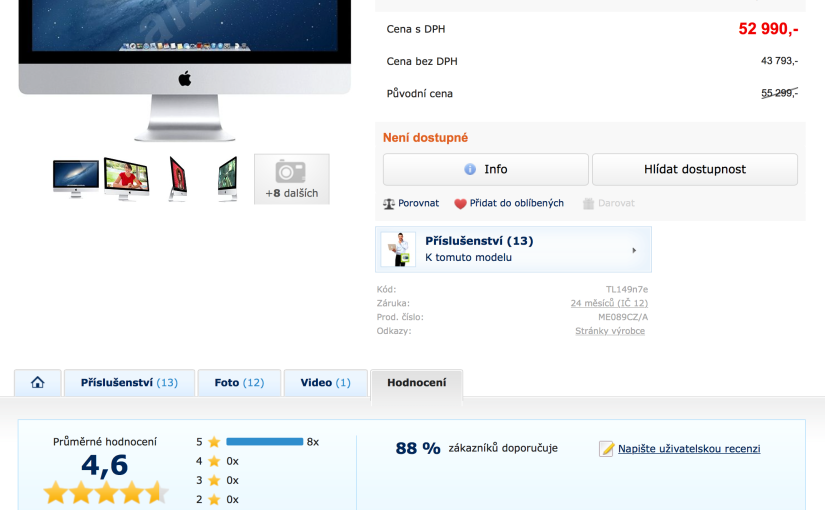
Task: Click the +8 dalších thumbnail
Action: point(291,179)
